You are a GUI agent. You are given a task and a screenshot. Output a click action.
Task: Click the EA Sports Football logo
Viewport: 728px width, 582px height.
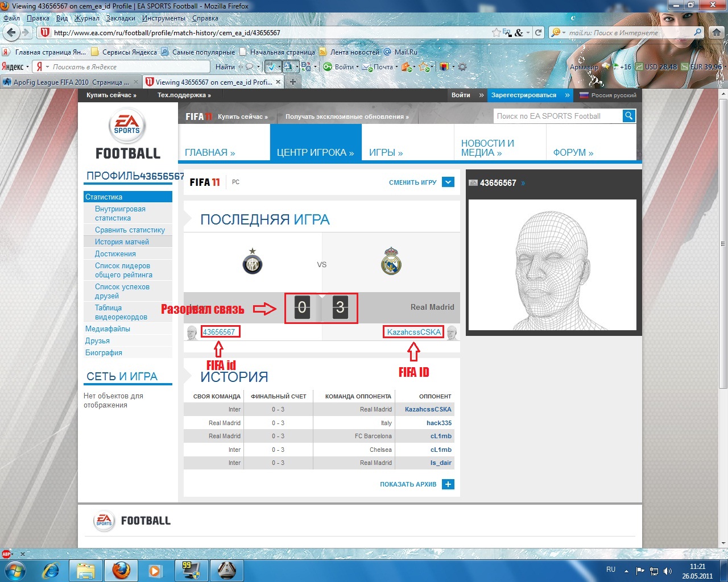tap(127, 134)
